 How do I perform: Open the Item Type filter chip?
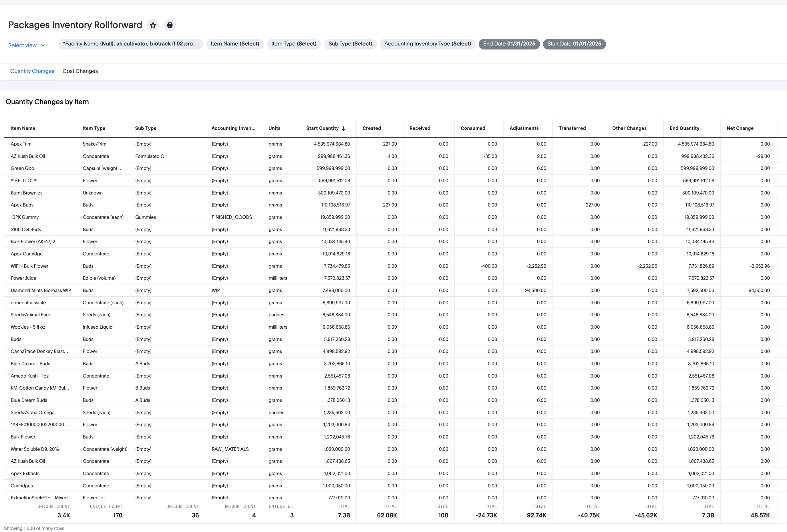click(x=294, y=44)
